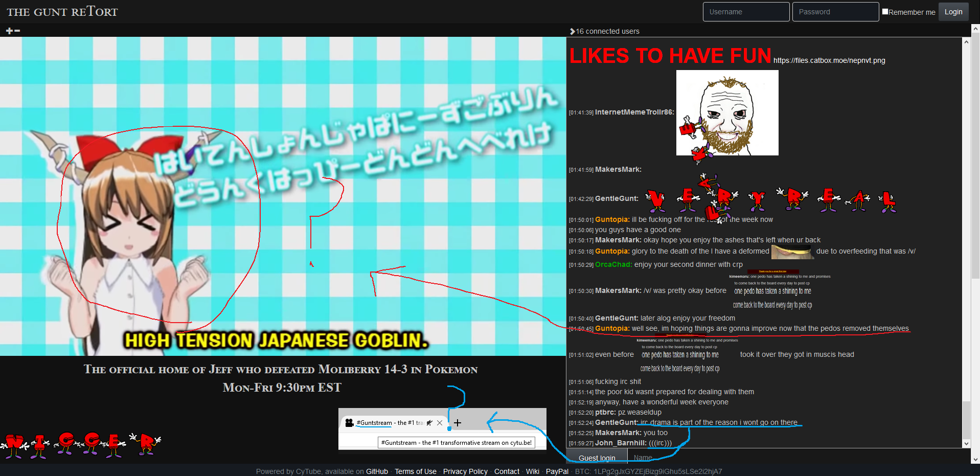The image size is (980, 476).
Task: Click the Login button
Action: [953, 12]
